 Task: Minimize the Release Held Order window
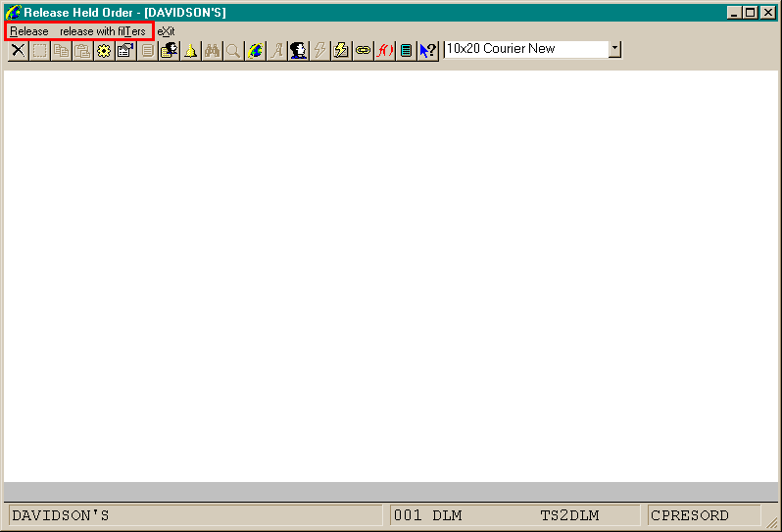coord(733,13)
